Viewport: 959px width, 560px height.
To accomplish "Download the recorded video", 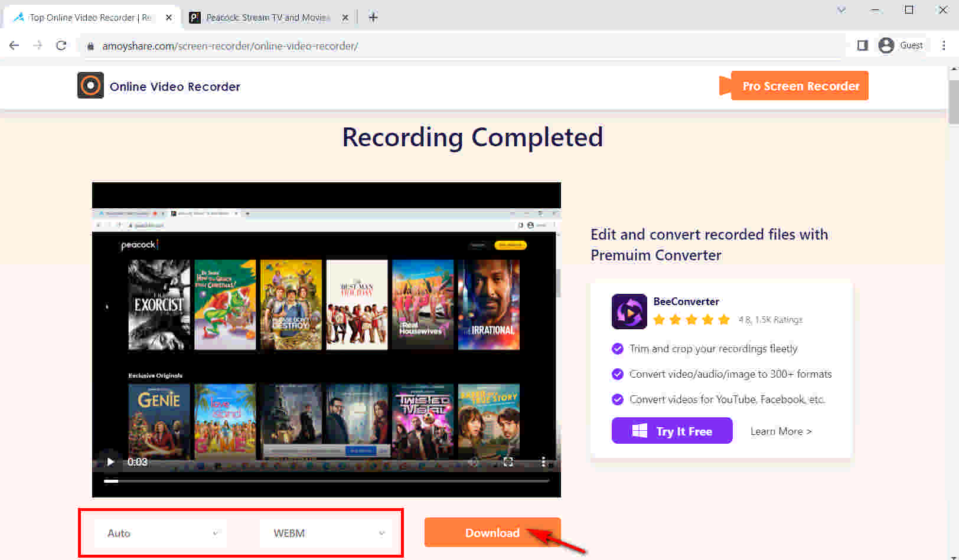I will 492,532.
